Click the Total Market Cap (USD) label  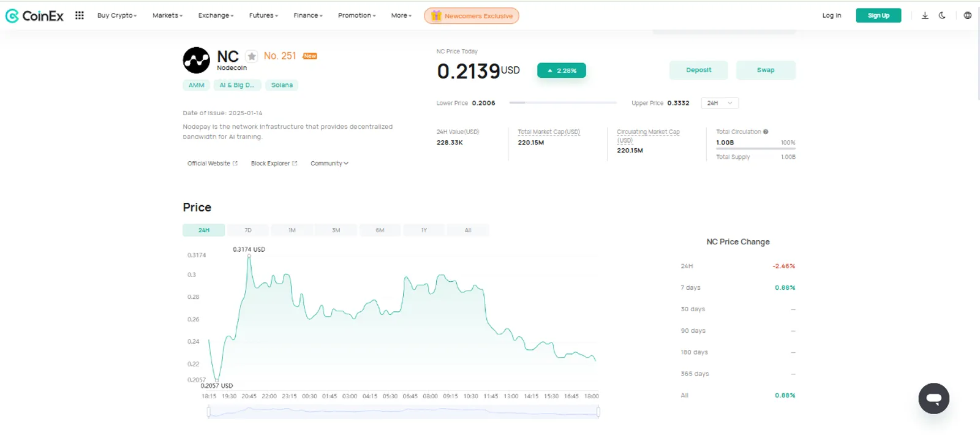click(549, 132)
